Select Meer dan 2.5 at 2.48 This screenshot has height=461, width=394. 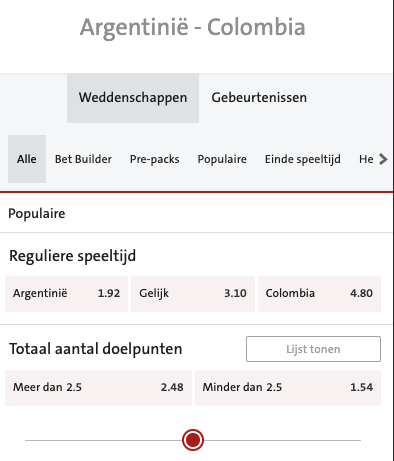coord(98,388)
